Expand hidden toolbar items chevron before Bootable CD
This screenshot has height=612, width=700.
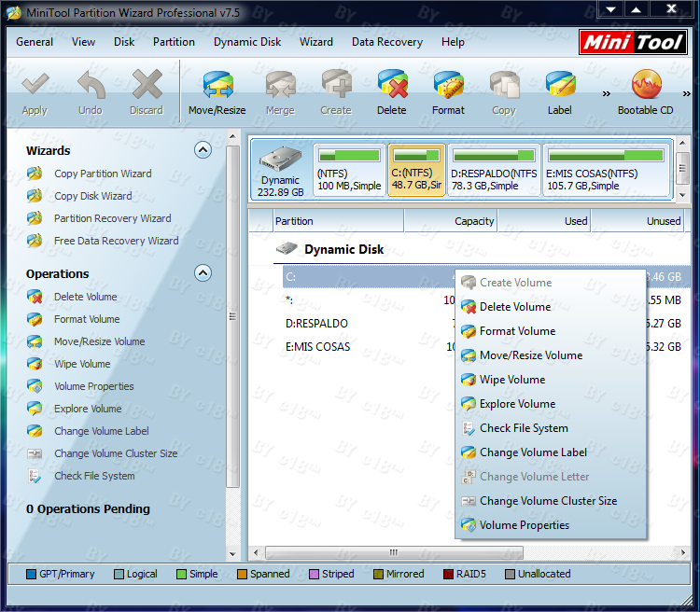607,93
